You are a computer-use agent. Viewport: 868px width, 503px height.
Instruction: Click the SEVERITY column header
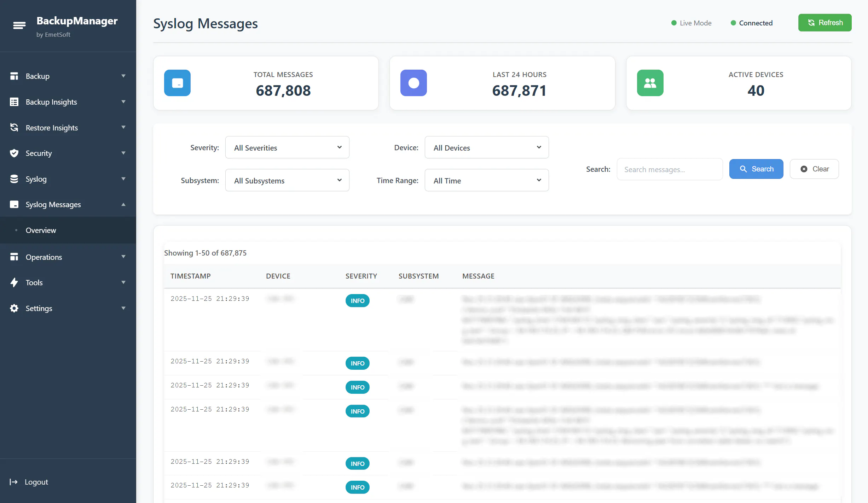[x=361, y=276]
